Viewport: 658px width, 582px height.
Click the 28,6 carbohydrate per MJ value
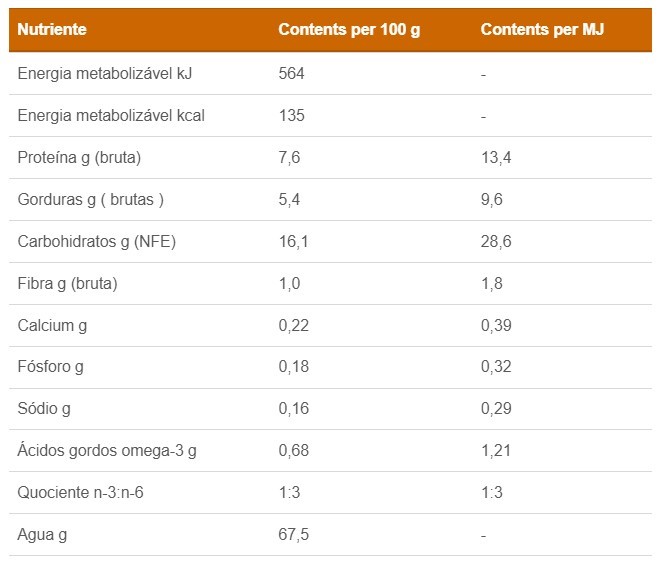coord(496,241)
